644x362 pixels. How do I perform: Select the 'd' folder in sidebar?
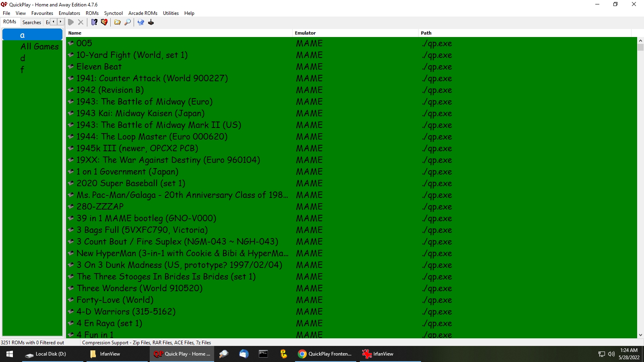[23, 58]
